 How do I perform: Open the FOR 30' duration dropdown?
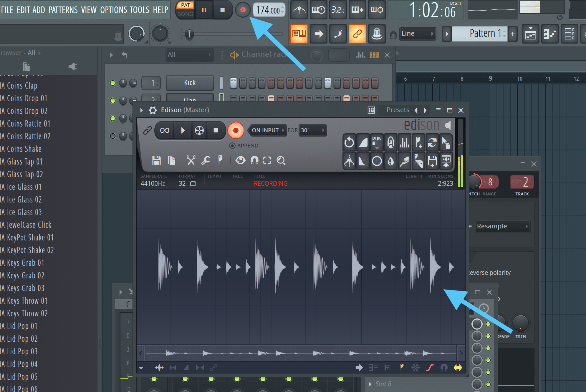(312, 130)
